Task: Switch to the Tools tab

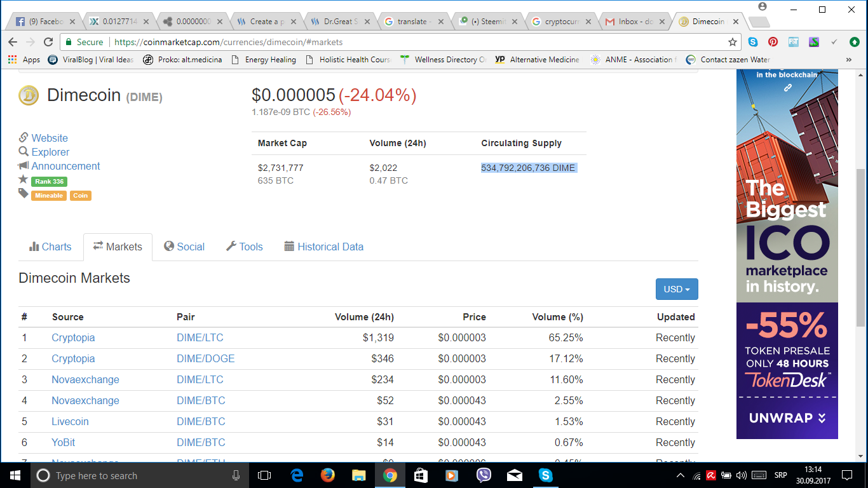Action: [x=245, y=247]
